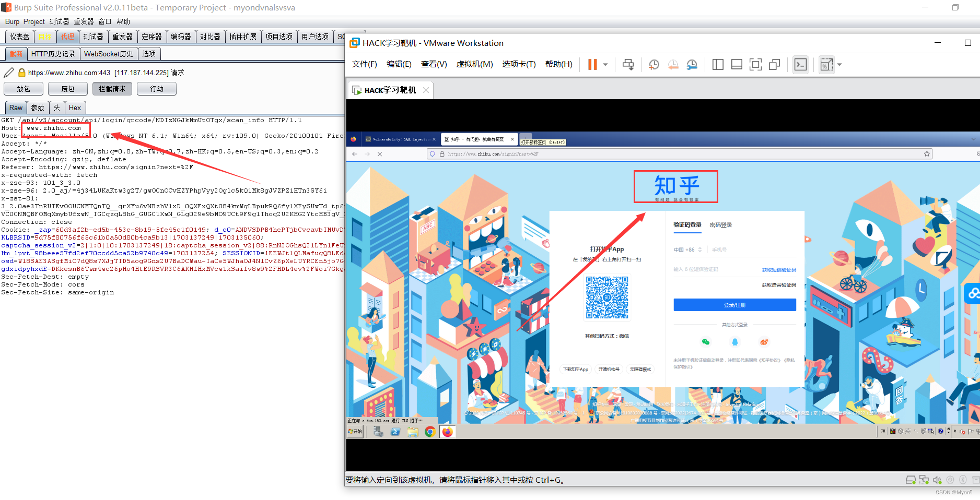Open VMware 编辑(E) menu
Screen dimensions: 980x500
pyautogui.click(x=399, y=64)
